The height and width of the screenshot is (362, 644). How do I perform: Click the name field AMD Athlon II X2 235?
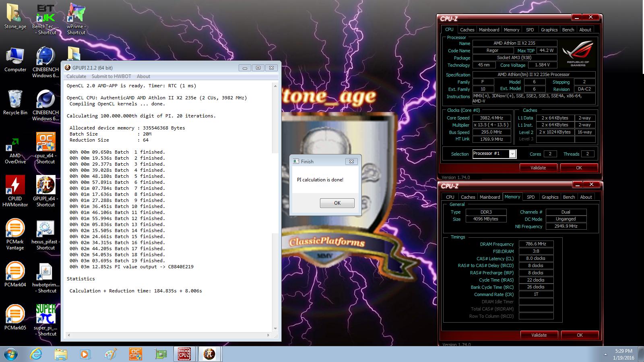click(514, 43)
